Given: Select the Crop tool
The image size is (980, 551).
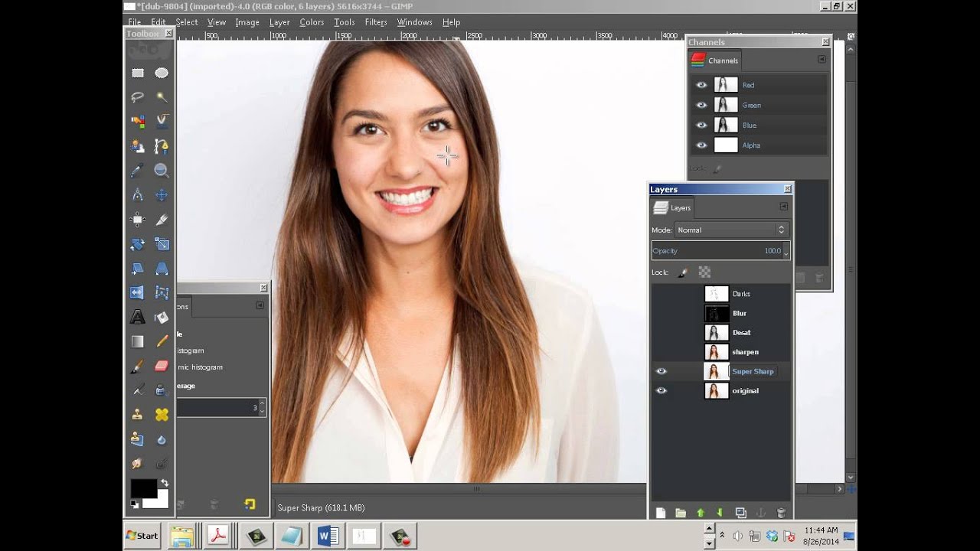Looking at the screenshot, I should [162, 220].
